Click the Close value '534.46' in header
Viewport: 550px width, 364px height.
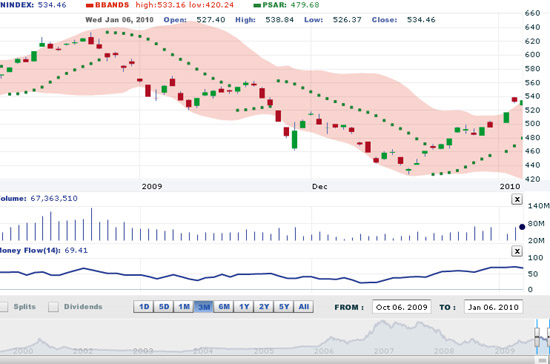[421, 20]
